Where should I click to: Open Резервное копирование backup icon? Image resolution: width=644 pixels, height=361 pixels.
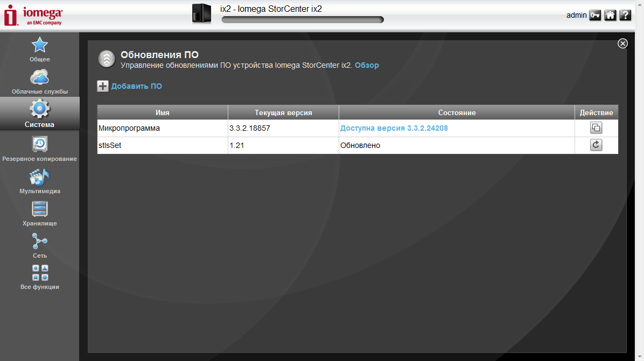[x=39, y=144]
